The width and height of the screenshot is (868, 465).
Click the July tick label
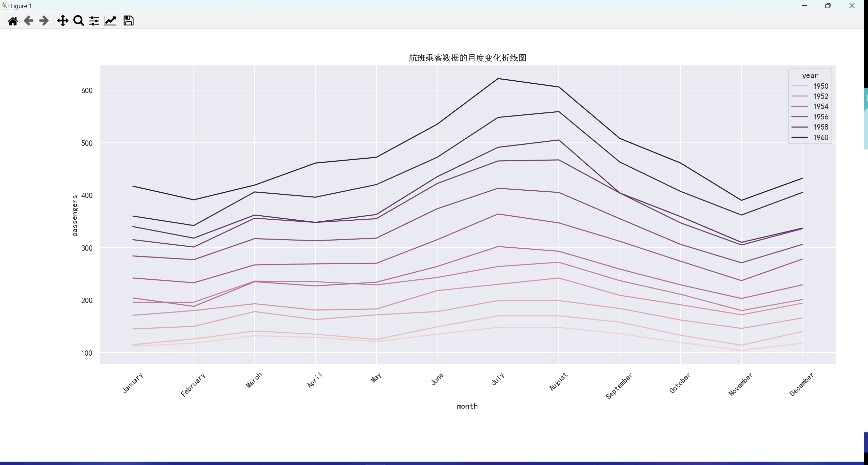(x=498, y=379)
